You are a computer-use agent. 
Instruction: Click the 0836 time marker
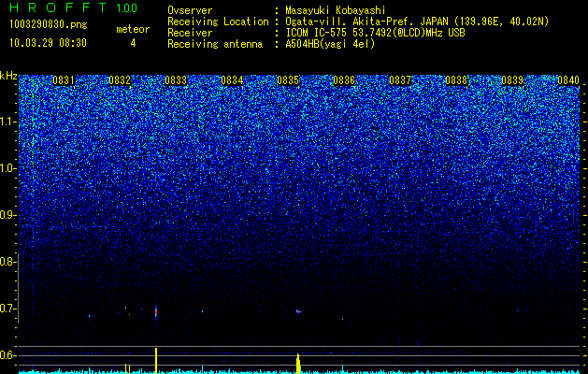tap(344, 80)
